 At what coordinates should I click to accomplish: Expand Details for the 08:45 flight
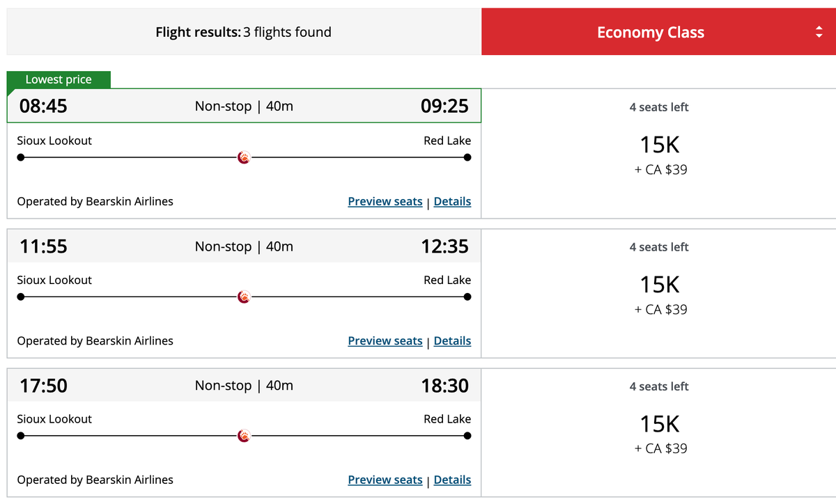pyautogui.click(x=452, y=201)
